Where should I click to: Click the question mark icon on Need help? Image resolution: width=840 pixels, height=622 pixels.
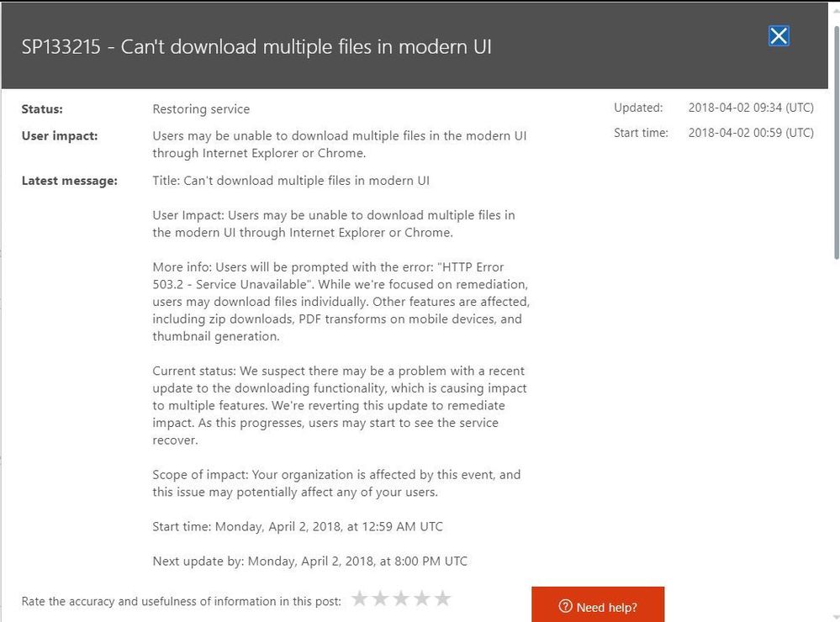click(565, 607)
